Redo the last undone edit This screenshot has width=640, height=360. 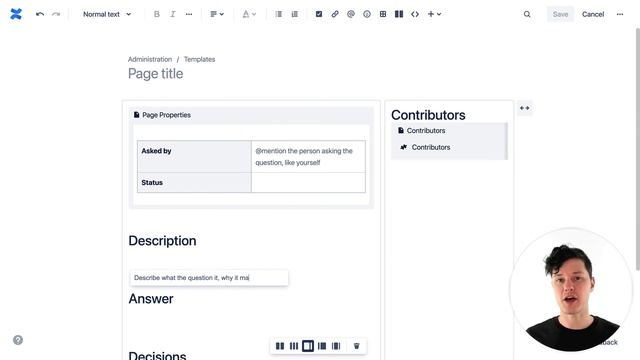pos(56,14)
